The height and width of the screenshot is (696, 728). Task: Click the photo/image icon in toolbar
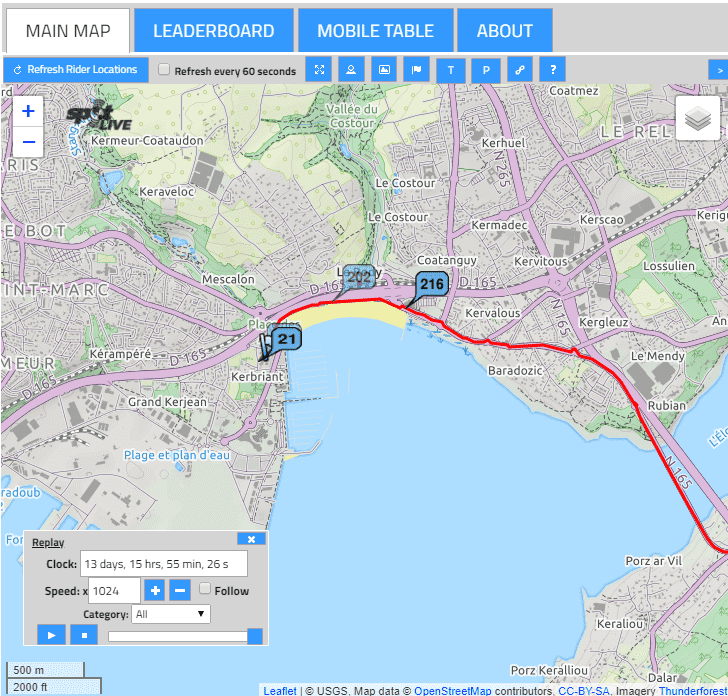click(x=384, y=70)
